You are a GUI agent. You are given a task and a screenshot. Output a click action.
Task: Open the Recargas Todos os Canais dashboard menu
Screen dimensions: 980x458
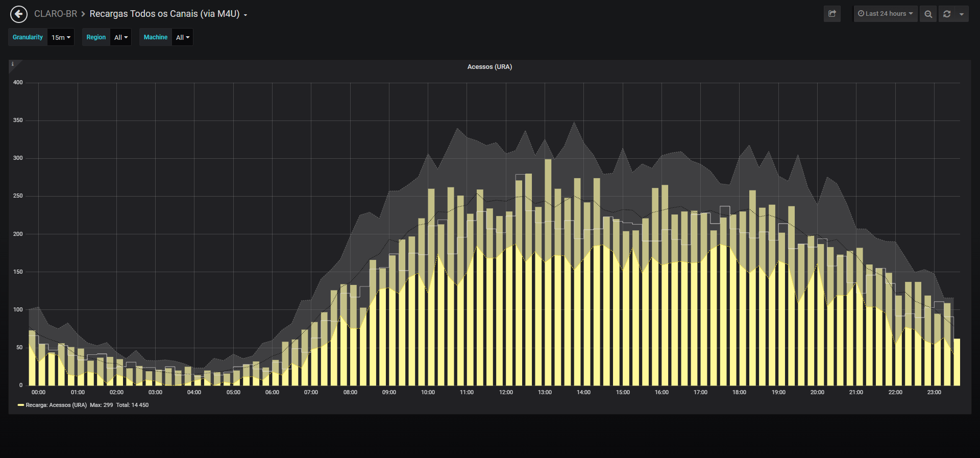pyautogui.click(x=168, y=14)
